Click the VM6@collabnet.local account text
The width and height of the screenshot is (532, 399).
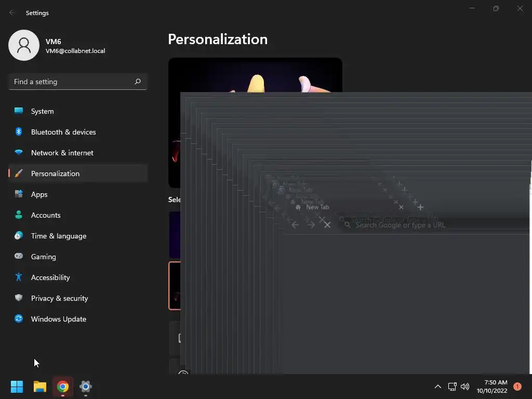(x=75, y=51)
